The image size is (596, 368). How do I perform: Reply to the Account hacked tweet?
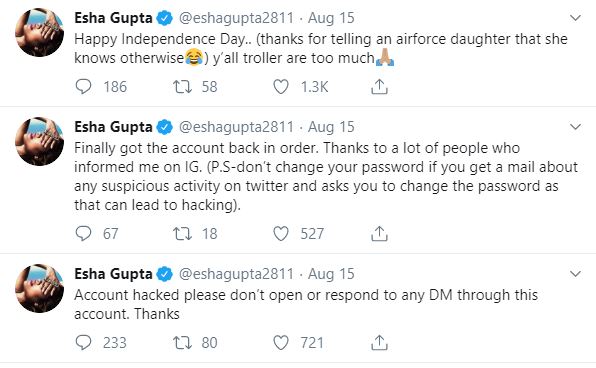pyautogui.click(x=84, y=342)
